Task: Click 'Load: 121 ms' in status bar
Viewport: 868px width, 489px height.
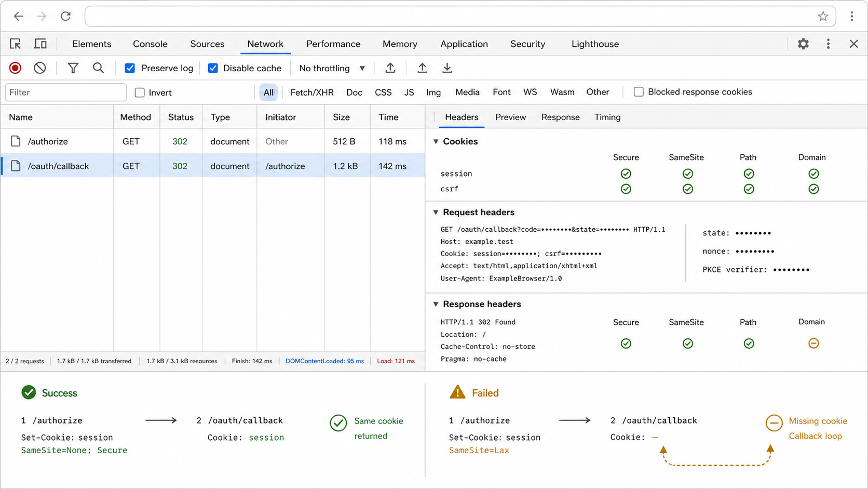Action: pos(396,361)
